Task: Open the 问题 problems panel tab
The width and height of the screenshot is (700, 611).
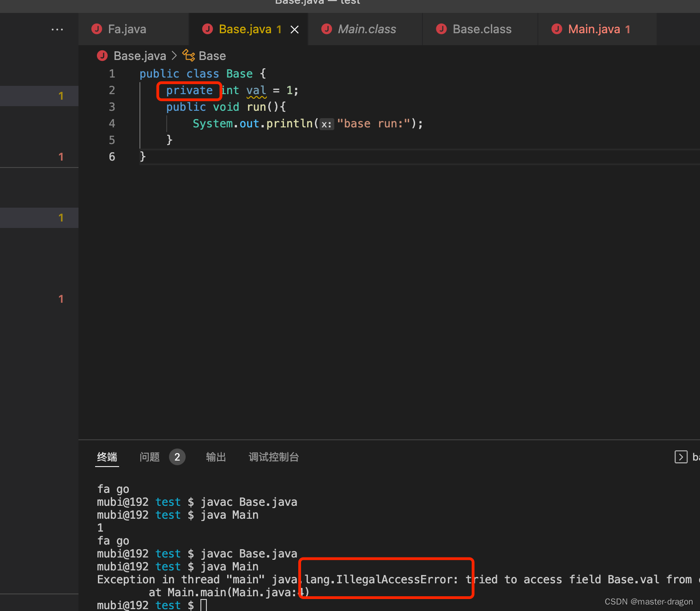Action: [x=150, y=457]
